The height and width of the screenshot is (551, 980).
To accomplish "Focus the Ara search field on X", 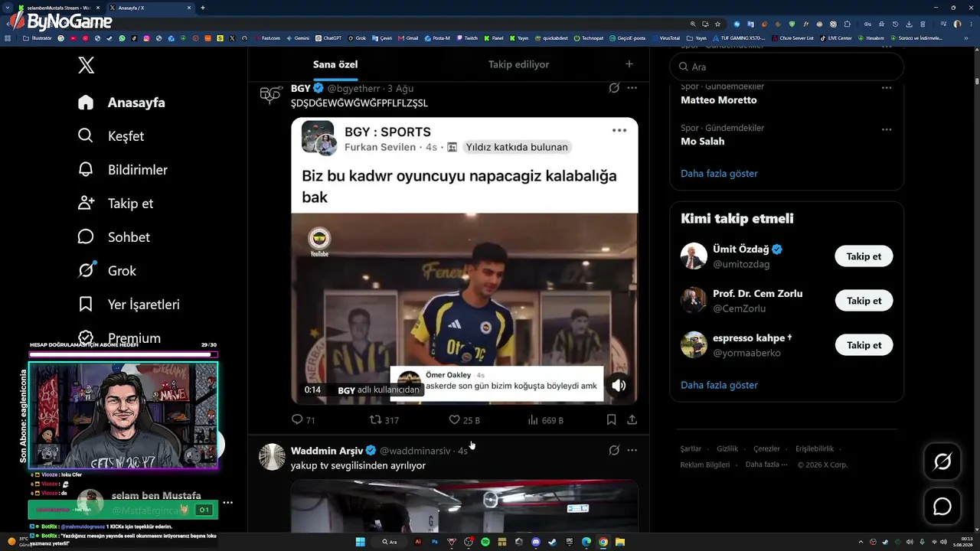I will coord(787,67).
